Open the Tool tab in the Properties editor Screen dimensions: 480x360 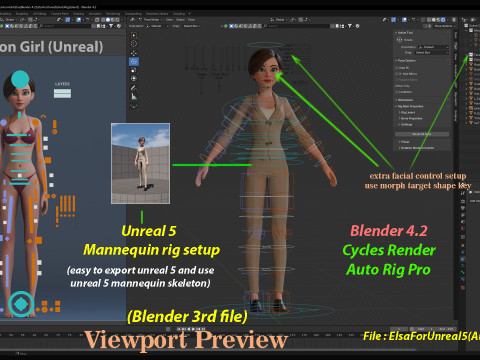tap(463, 193)
